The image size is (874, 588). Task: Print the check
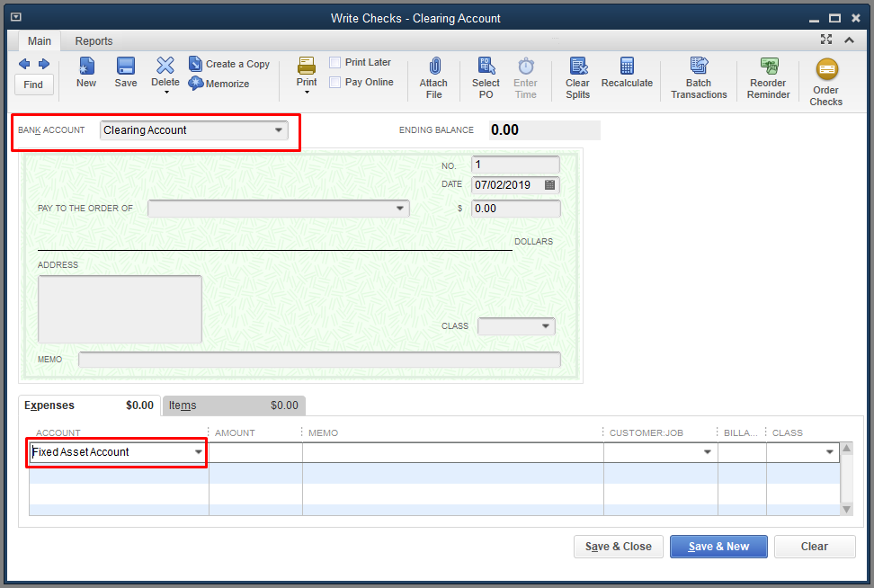tap(307, 71)
